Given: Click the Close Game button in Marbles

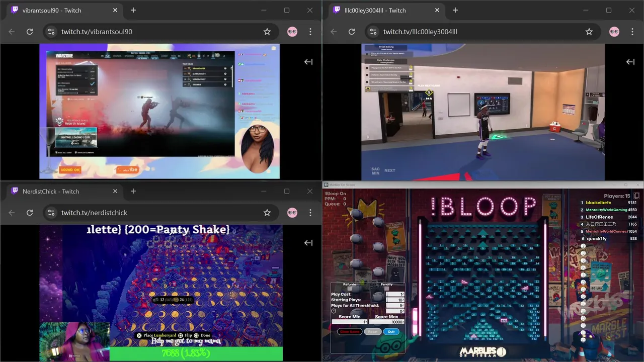Looking at the screenshot, I should pos(350,331).
